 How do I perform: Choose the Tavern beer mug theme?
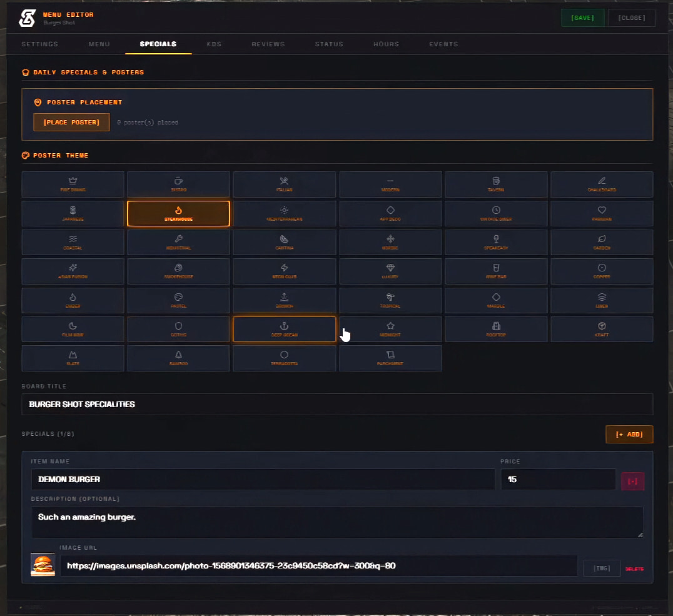[496, 184]
